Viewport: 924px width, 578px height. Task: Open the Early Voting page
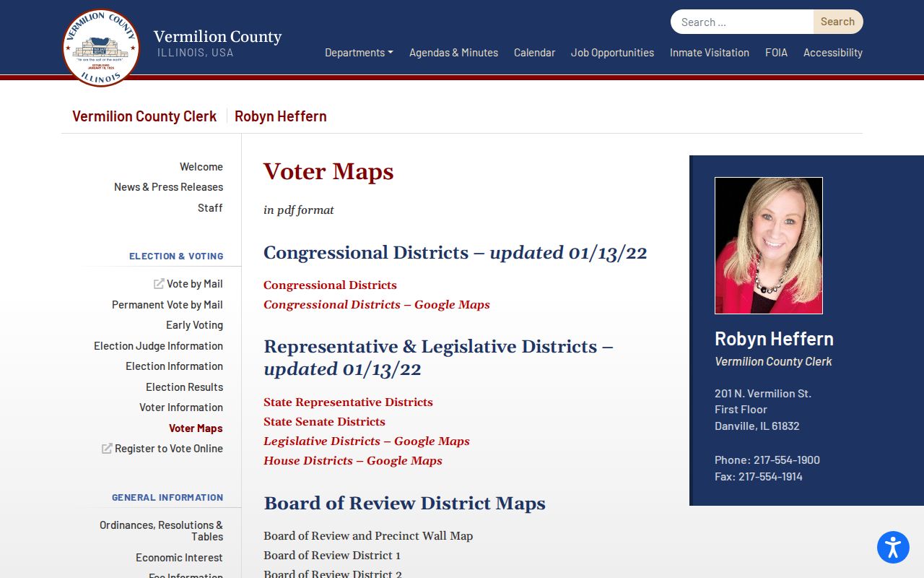(x=194, y=325)
